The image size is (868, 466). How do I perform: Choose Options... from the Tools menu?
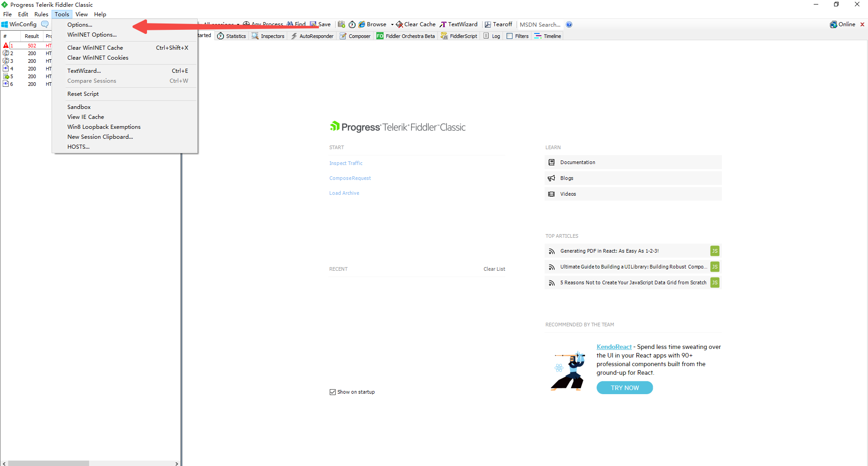pos(125,25)
